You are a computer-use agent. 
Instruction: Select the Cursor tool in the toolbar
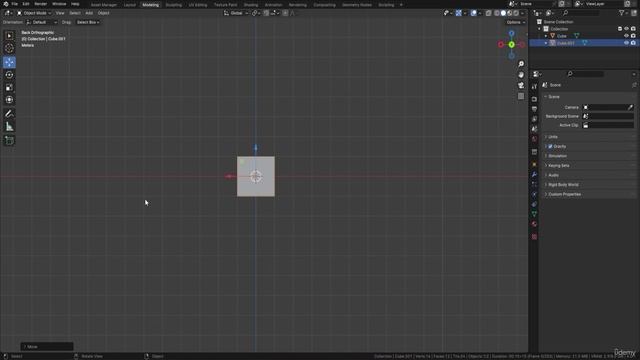pyautogui.click(x=9, y=49)
